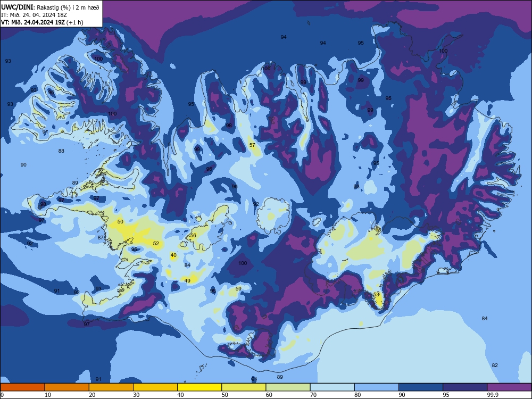Click the legend scale label '80'
The image size is (532, 399).
(358, 395)
